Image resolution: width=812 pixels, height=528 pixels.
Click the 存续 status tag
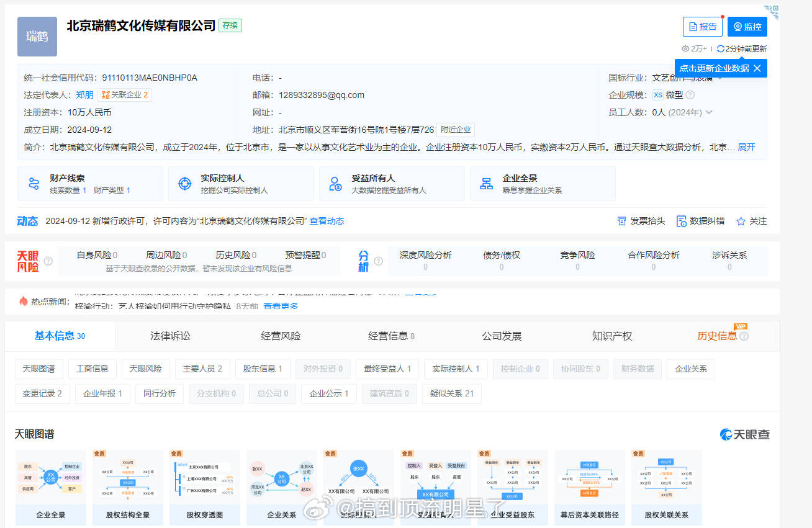click(x=230, y=25)
